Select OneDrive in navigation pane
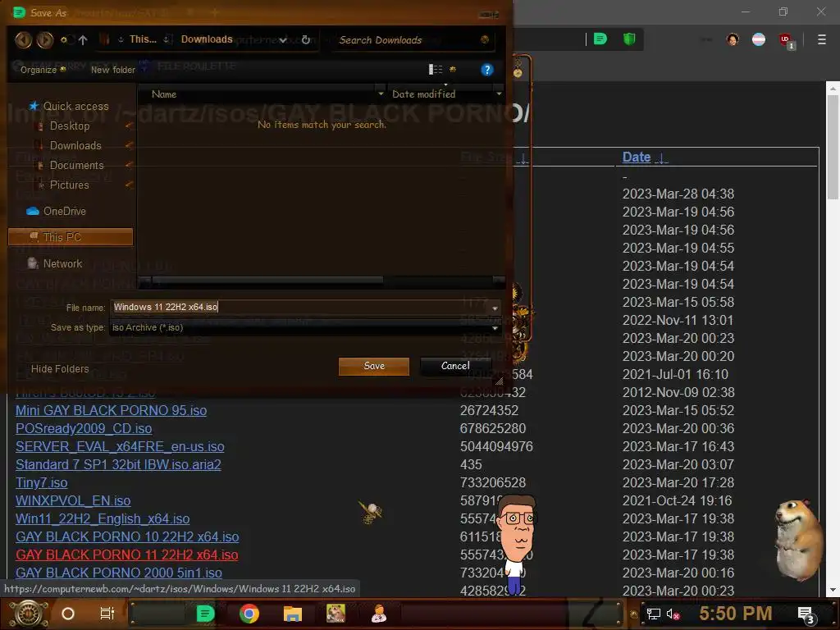 pos(57,211)
